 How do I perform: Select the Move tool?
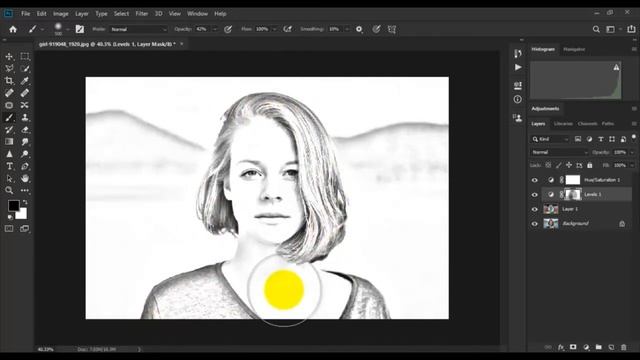[9, 56]
